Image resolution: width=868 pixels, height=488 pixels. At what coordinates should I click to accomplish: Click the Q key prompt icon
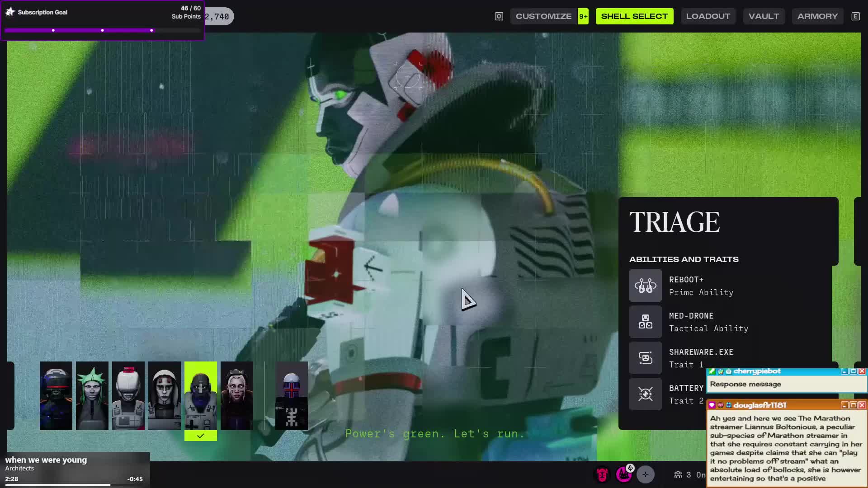click(499, 16)
